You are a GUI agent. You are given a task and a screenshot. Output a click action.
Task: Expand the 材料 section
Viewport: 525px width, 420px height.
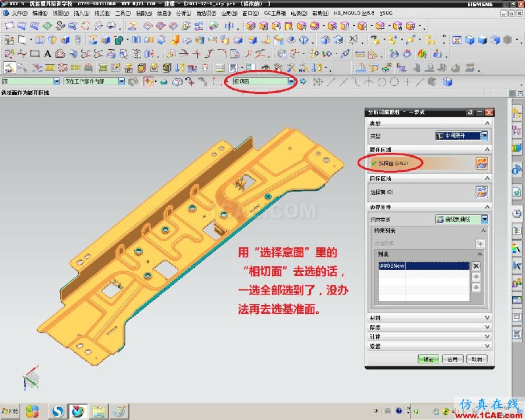point(487,317)
